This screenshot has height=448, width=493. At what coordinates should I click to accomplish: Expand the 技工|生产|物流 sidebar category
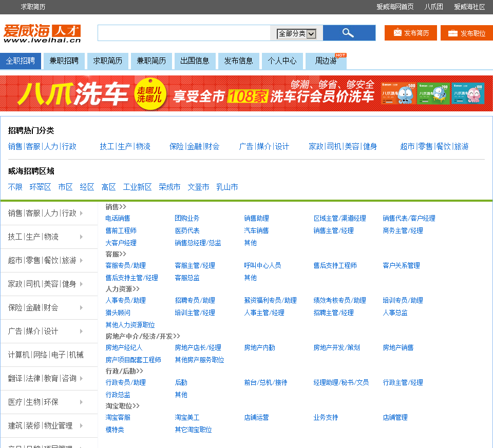pyautogui.click(x=49, y=237)
